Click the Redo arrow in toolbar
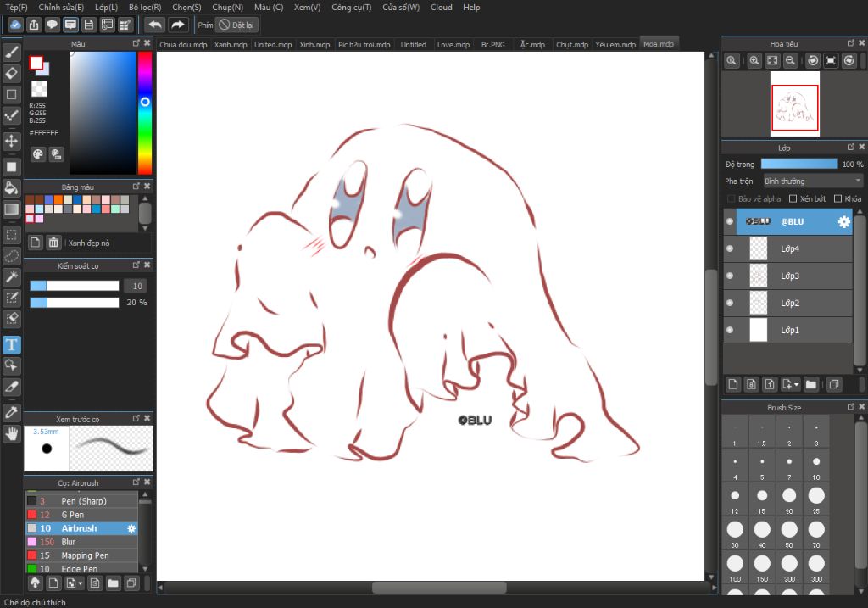 [177, 25]
